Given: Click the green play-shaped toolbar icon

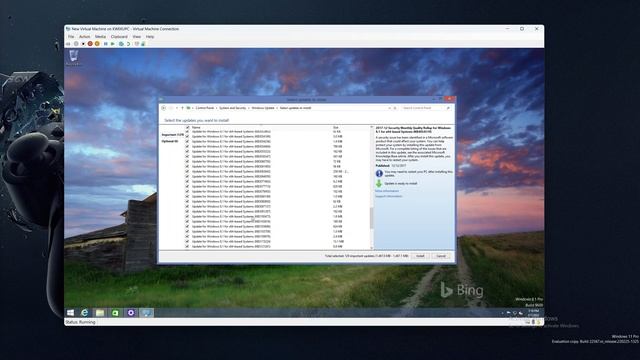Looking at the screenshot, I should [x=113, y=44].
